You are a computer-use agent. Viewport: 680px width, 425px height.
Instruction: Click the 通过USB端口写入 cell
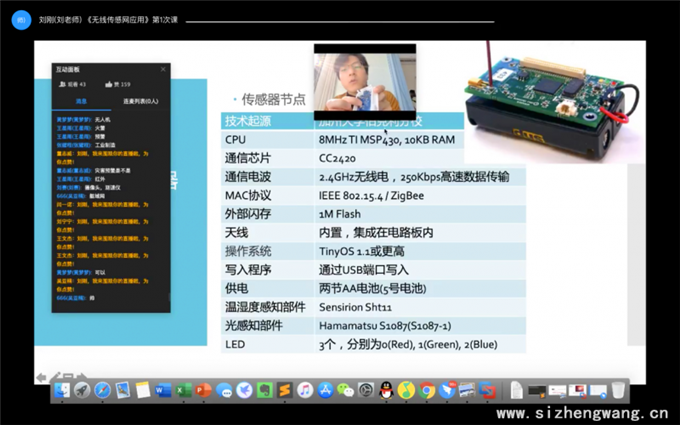[x=420, y=270]
